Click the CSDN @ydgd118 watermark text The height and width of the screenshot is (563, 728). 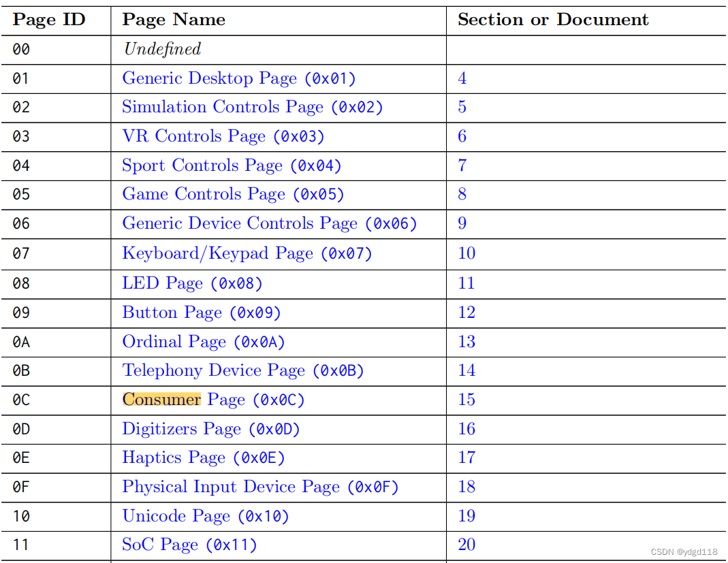point(684,552)
